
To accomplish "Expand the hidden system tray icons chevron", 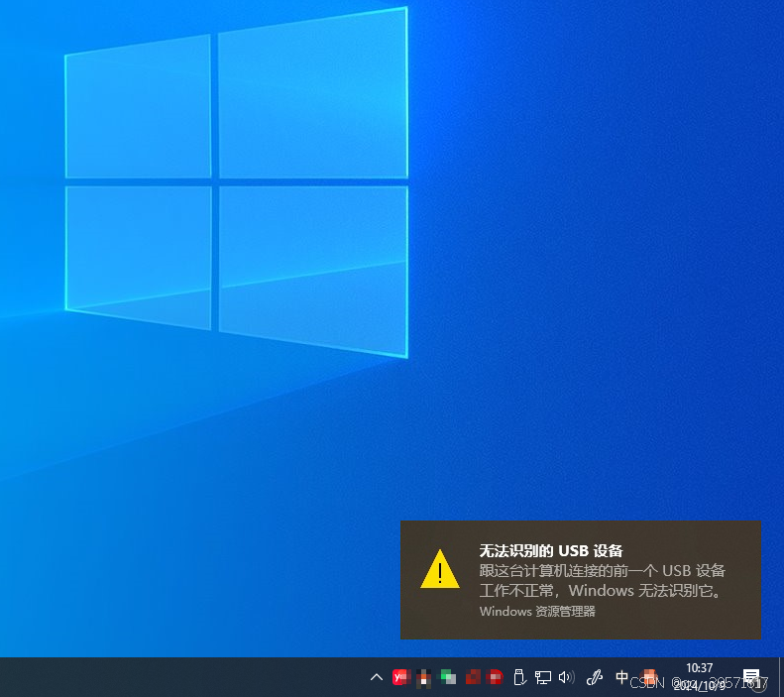I will click(376, 677).
